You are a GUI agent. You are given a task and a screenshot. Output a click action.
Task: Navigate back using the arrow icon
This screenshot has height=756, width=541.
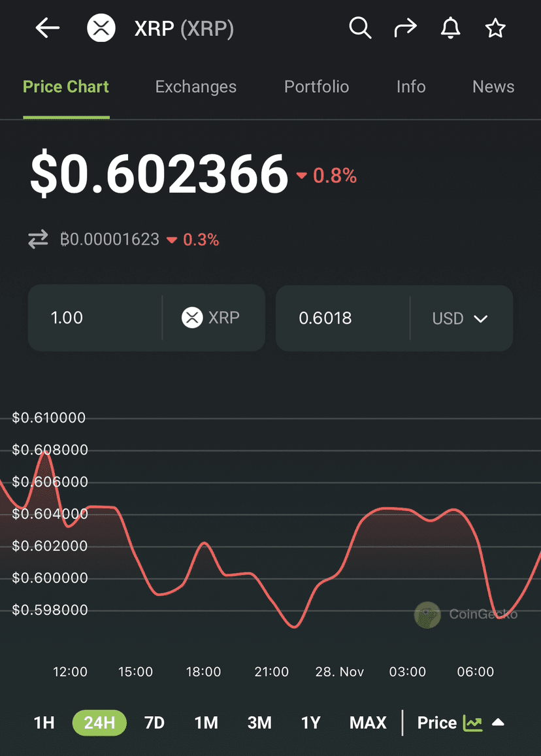point(46,27)
